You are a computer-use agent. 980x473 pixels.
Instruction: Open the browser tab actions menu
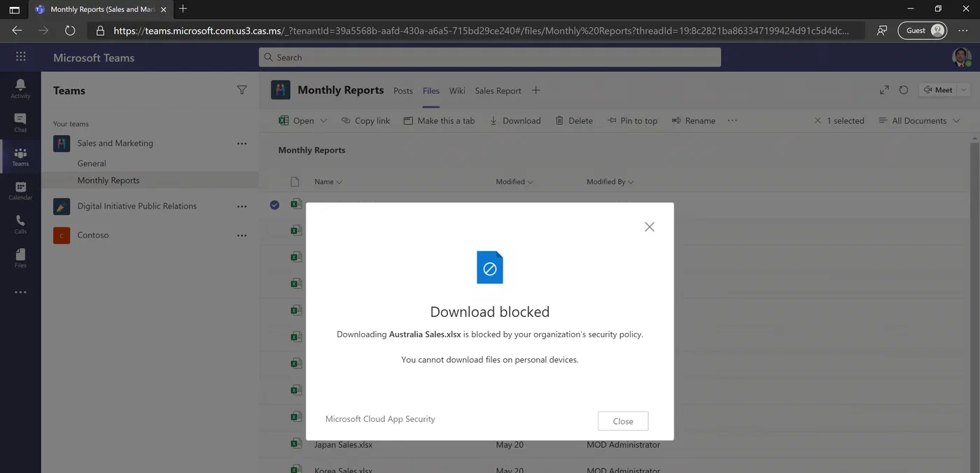[x=14, y=10]
